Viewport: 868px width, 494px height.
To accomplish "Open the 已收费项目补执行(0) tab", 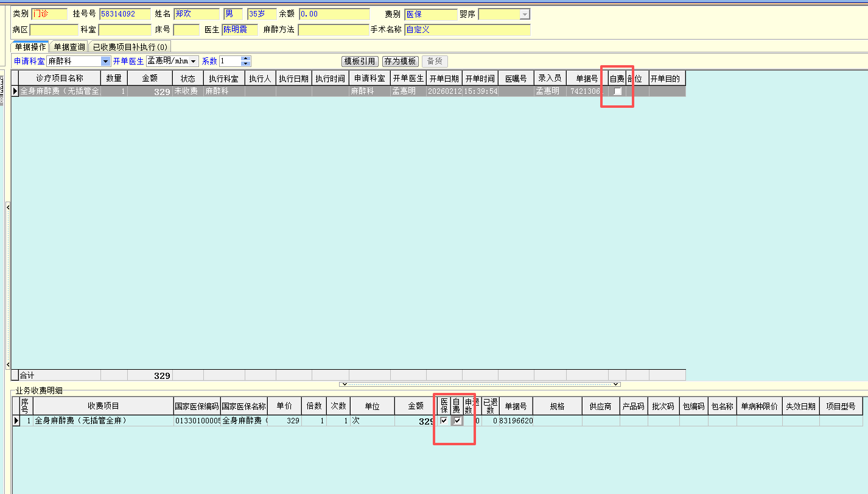I will 130,47.
